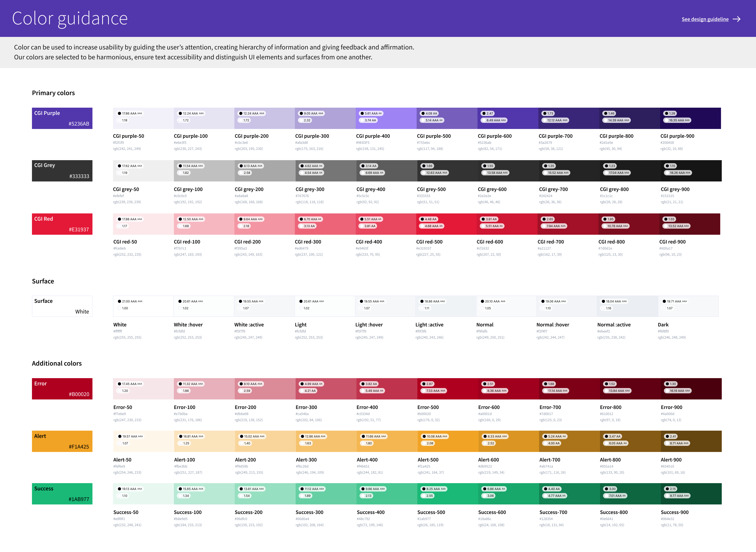Click the 2.32 contrast badge on purple-300

point(305,120)
